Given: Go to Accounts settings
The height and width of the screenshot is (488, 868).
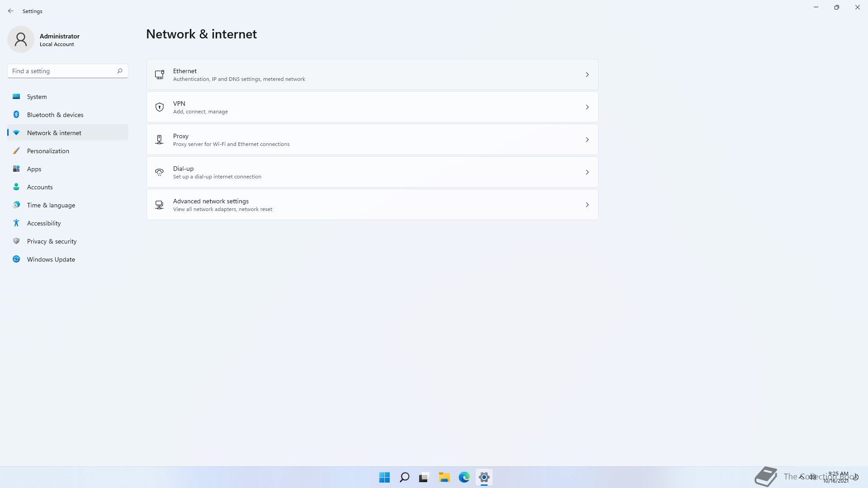Looking at the screenshot, I should click(68, 187).
